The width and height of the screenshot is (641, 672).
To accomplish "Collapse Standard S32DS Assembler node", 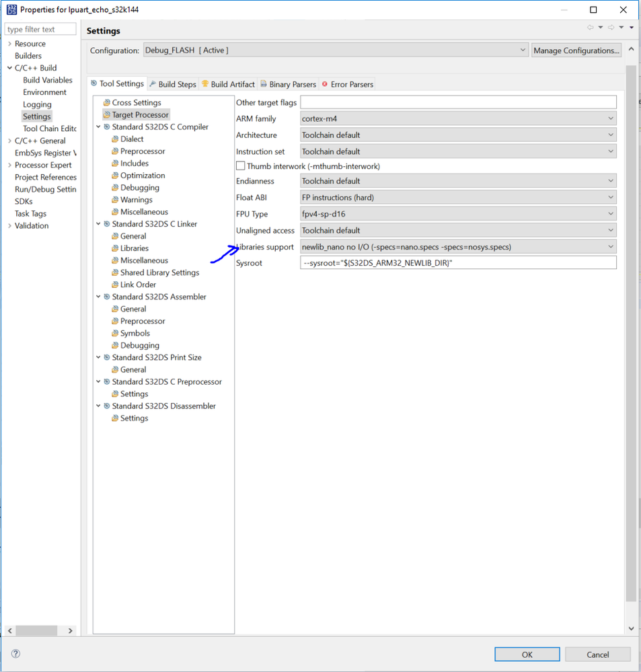I will (98, 297).
